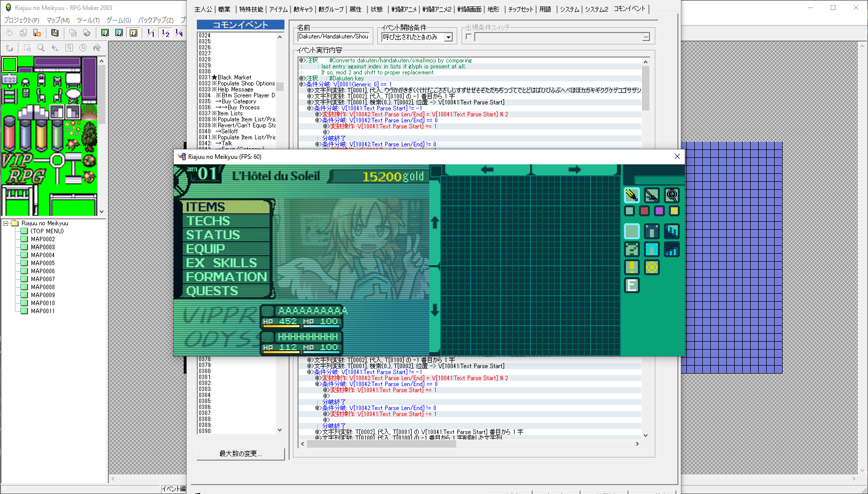
Task: Open the event start condition dropdown
Action: (x=448, y=37)
